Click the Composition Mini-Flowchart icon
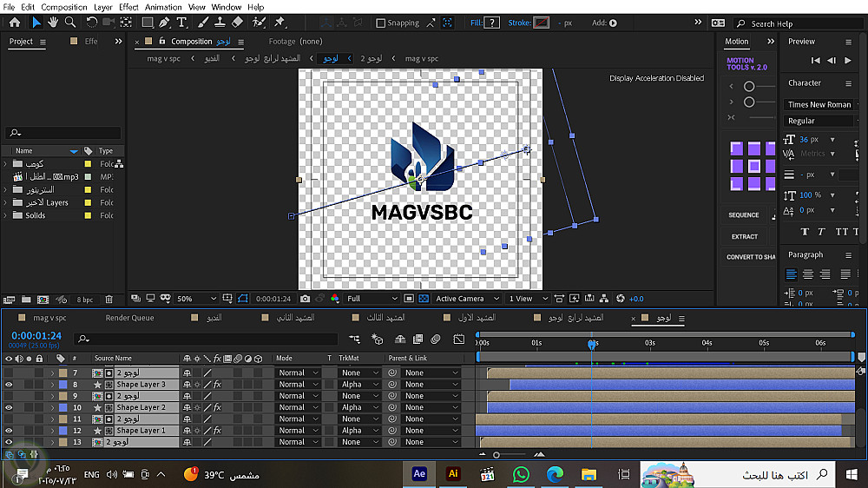Image resolution: width=868 pixels, height=488 pixels. (354, 339)
